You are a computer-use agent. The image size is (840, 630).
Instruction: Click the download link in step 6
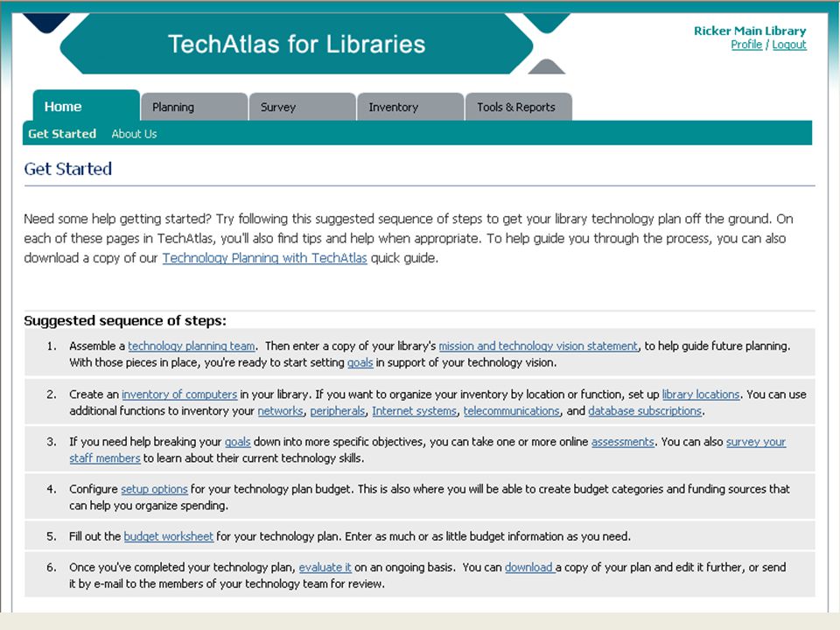[x=530, y=567]
